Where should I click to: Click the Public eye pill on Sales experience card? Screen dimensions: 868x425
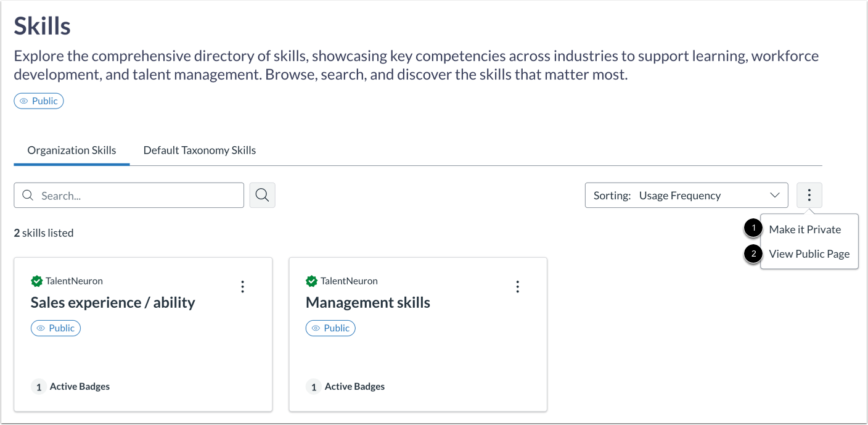point(55,328)
